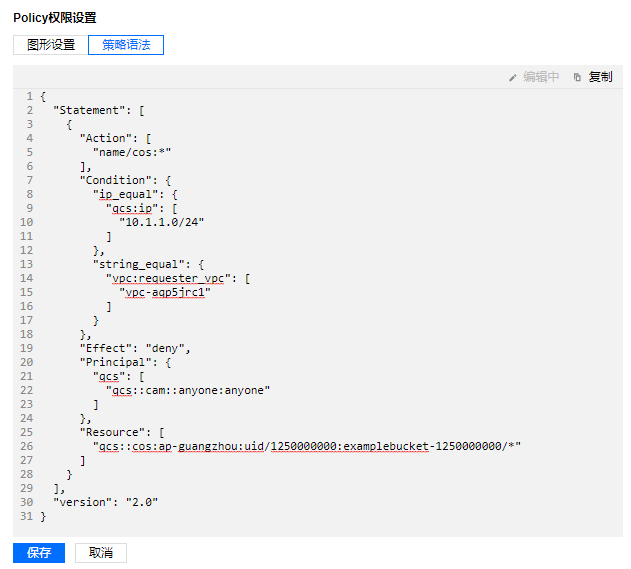Click the pencil icon beside 编辑中
The image size is (631, 569).
click(512, 77)
